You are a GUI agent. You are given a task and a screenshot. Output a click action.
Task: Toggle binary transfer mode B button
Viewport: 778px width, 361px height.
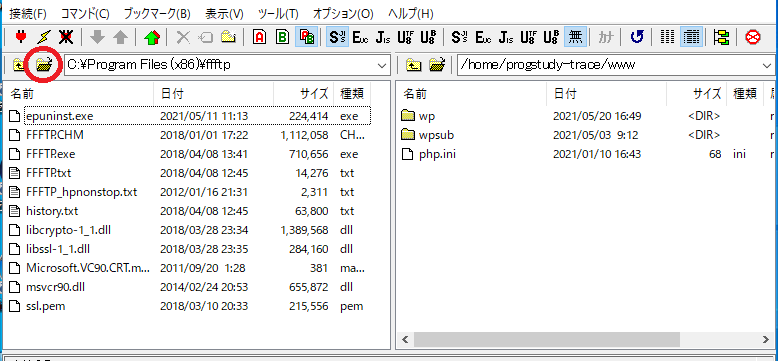coord(283,37)
